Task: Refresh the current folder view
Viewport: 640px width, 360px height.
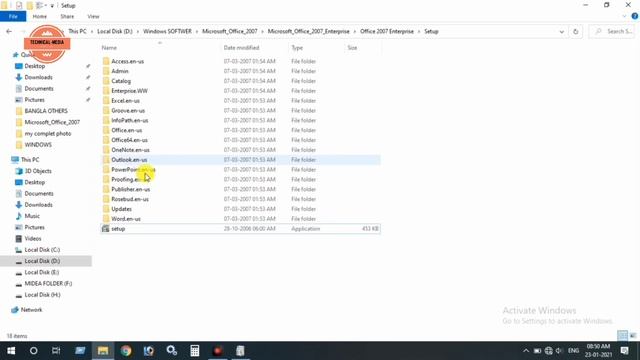Action: tap(576, 31)
